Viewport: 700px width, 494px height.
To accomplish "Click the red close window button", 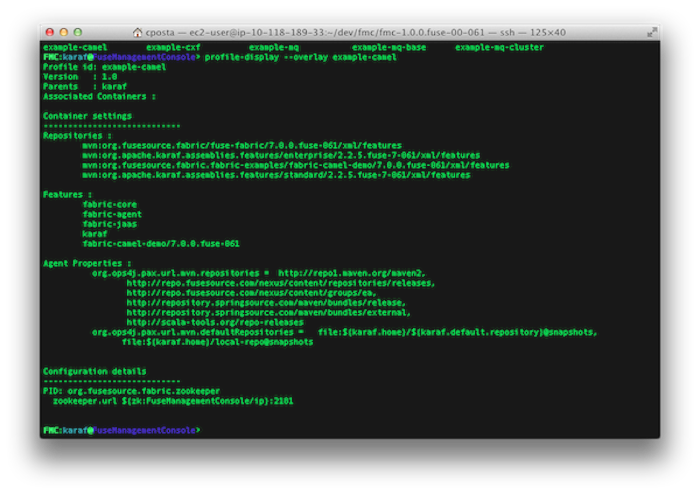I will pos(50,32).
